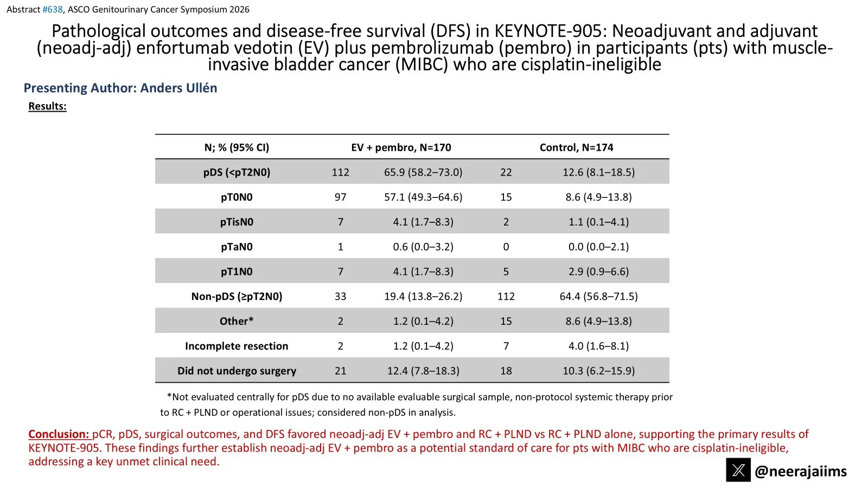Click the 65.9 (58.2–73.0) value
The height and width of the screenshot is (488, 868).
[x=423, y=172]
